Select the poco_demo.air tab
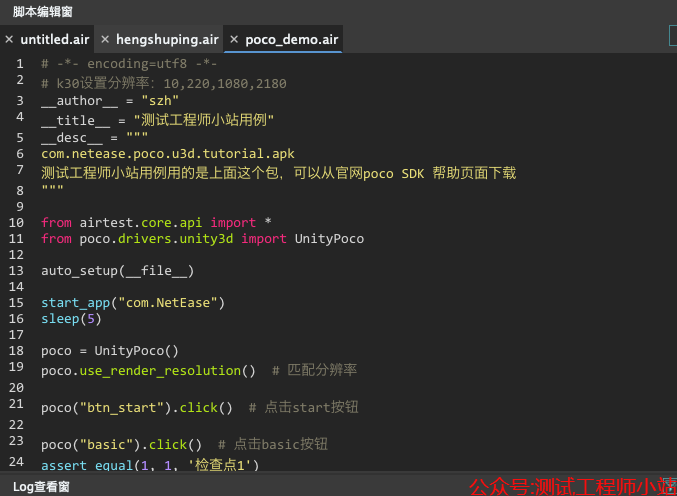 click(x=291, y=40)
